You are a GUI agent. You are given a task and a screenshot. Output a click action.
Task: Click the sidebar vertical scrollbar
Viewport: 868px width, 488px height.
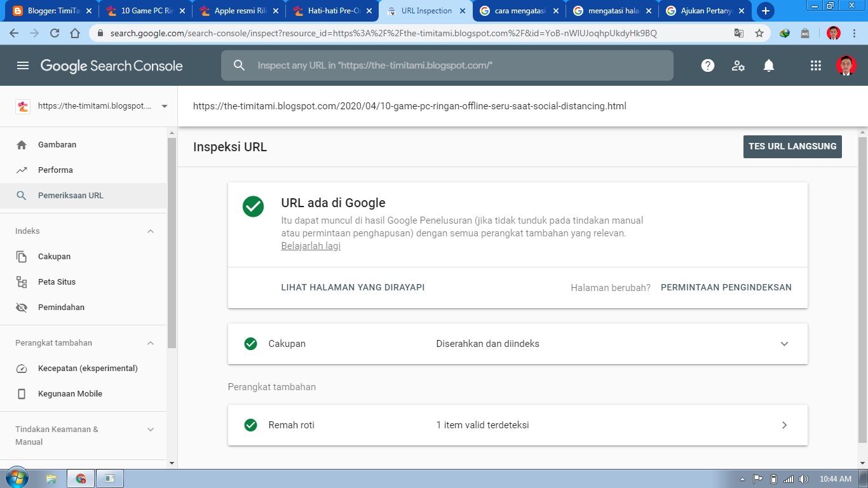point(172,242)
